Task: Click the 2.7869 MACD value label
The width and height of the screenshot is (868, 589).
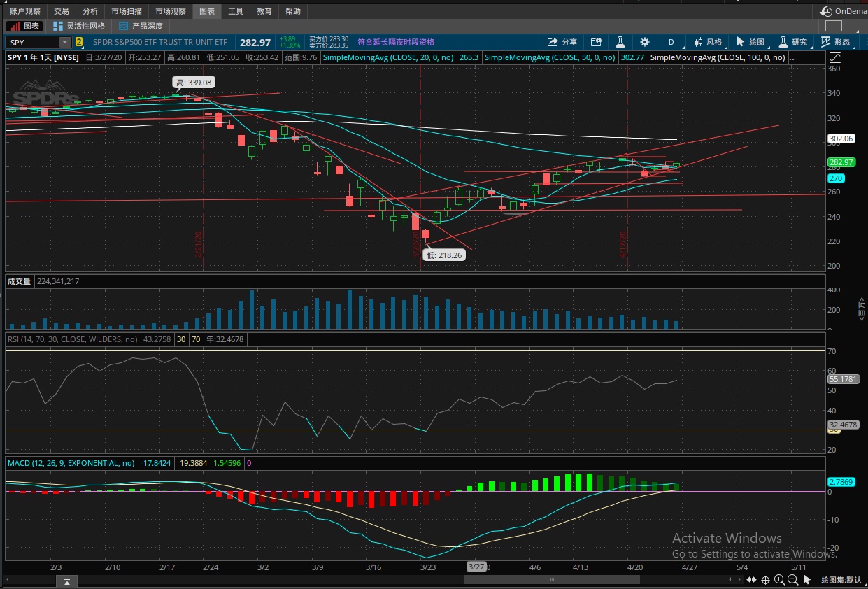Action: [x=840, y=481]
